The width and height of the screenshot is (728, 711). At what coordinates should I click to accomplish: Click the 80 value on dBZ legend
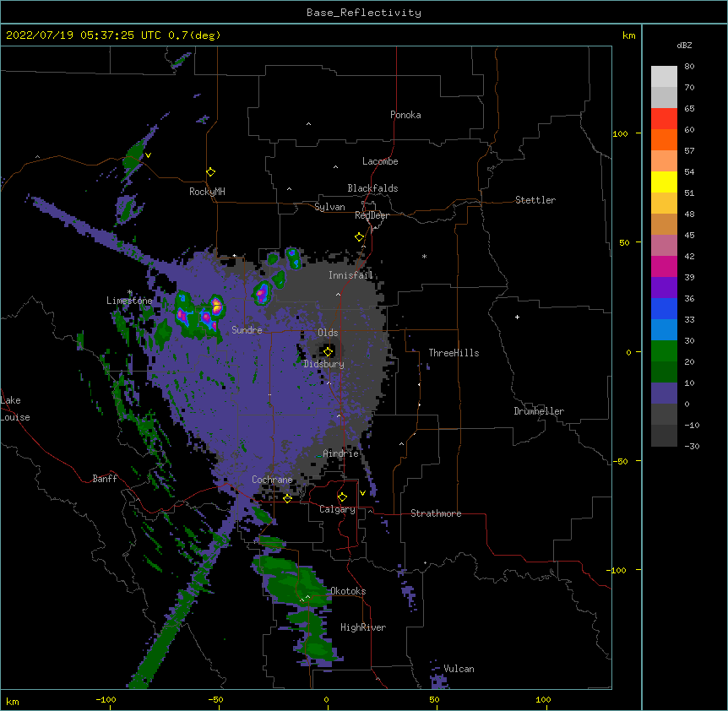click(x=689, y=67)
